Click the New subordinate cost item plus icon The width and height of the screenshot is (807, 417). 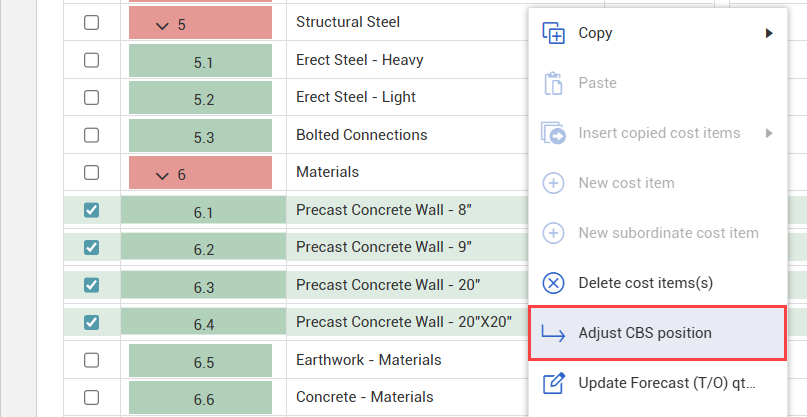click(553, 233)
